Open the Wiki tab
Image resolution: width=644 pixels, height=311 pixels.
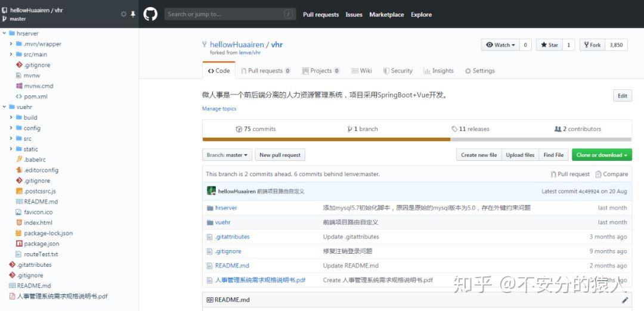362,70
